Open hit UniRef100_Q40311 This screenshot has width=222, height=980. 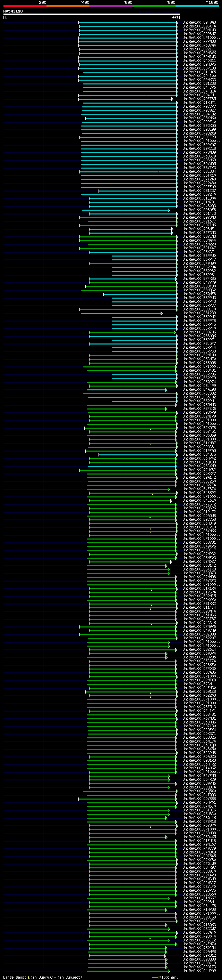[199, 60]
